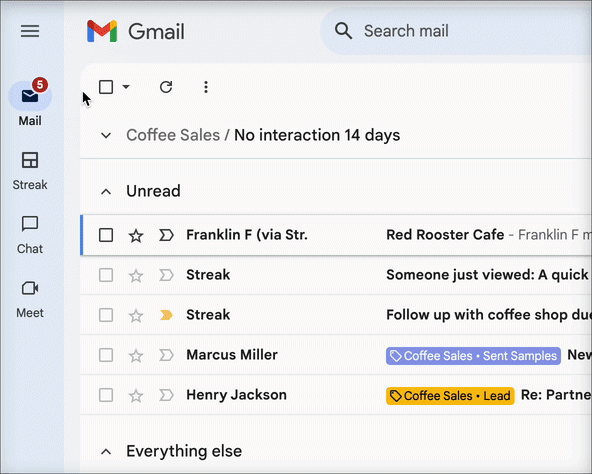Click No interaction 14 days heading

317,135
